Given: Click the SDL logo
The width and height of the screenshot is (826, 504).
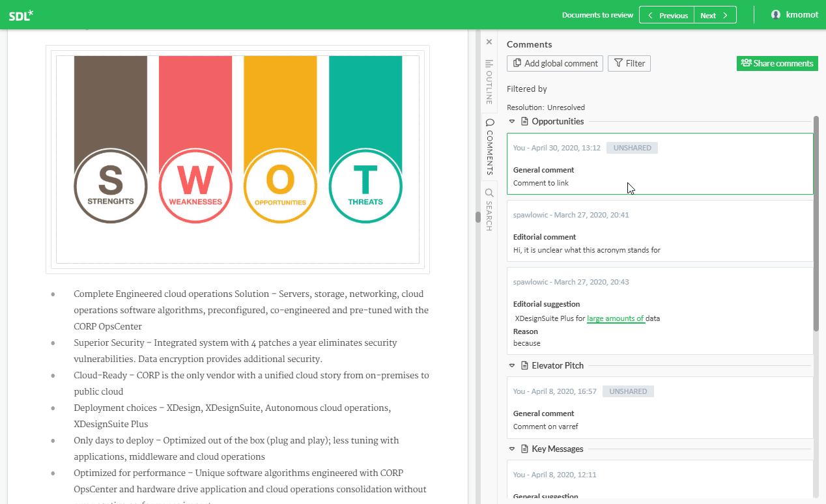Looking at the screenshot, I should coord(21,15).
